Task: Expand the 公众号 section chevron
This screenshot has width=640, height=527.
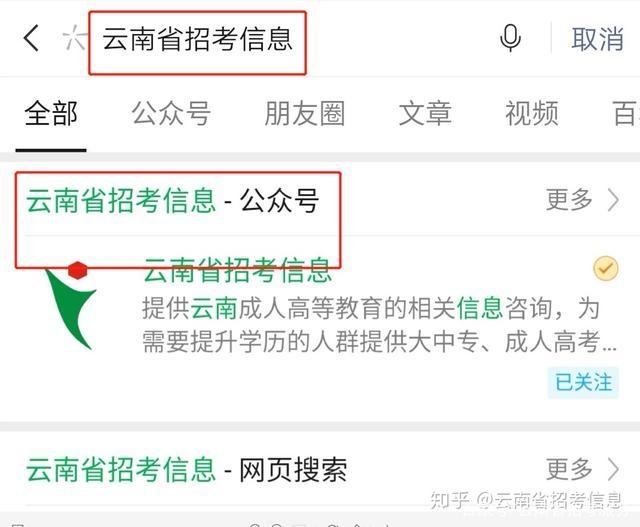Action: [613, 200]
